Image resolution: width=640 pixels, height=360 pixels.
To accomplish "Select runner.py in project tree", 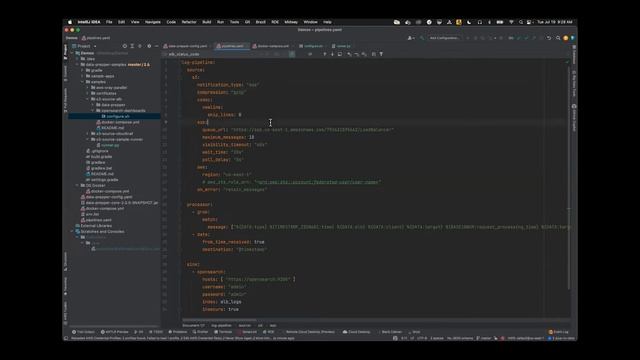I will [110, 145].
